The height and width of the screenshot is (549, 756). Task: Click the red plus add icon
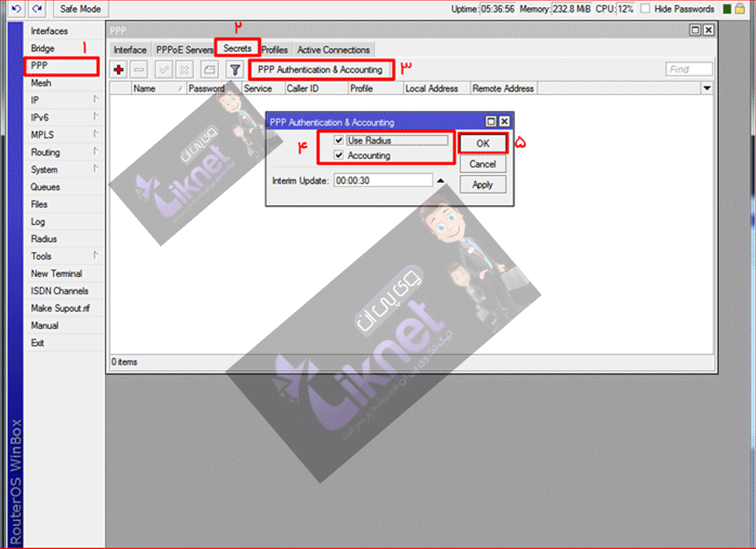(x=119, y=70)
